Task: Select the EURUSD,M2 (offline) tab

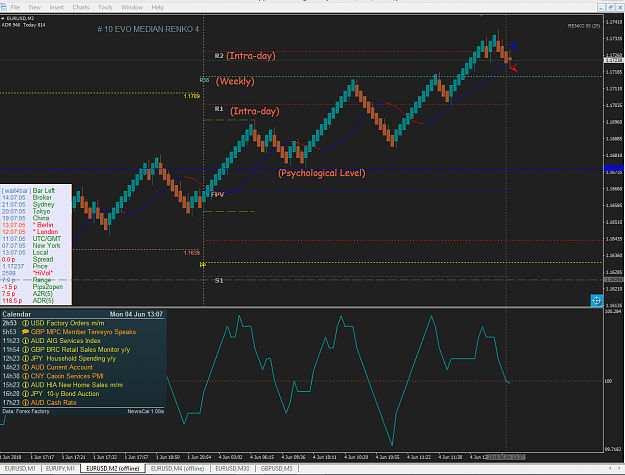Action: [x=113, y=468]
